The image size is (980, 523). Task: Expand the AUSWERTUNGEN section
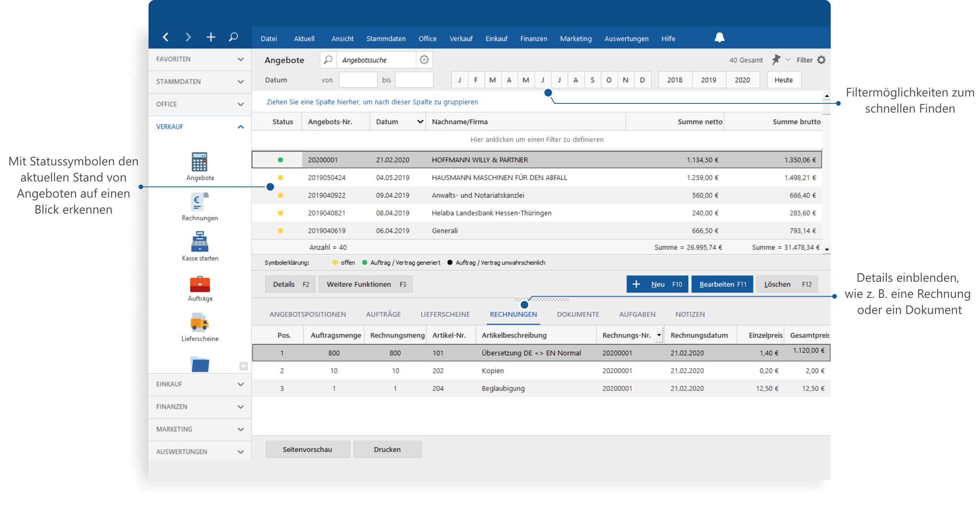(199, 451)
